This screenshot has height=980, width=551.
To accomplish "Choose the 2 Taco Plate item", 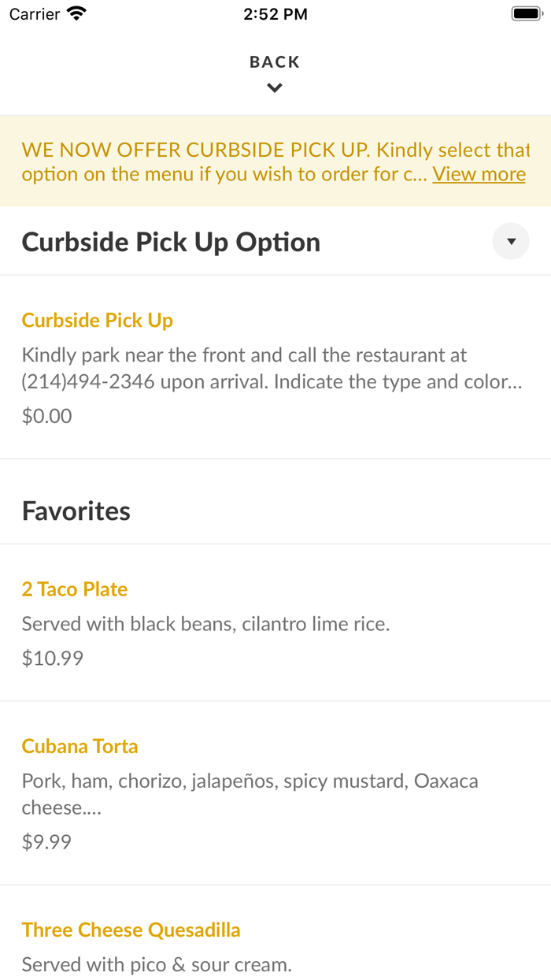I will point(74,589).
